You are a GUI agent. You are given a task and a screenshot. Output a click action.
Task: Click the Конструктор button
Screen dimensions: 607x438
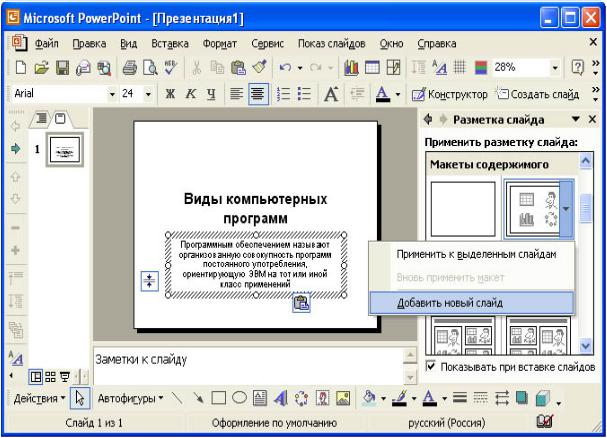pyautogui.click(x=449, y=94)
